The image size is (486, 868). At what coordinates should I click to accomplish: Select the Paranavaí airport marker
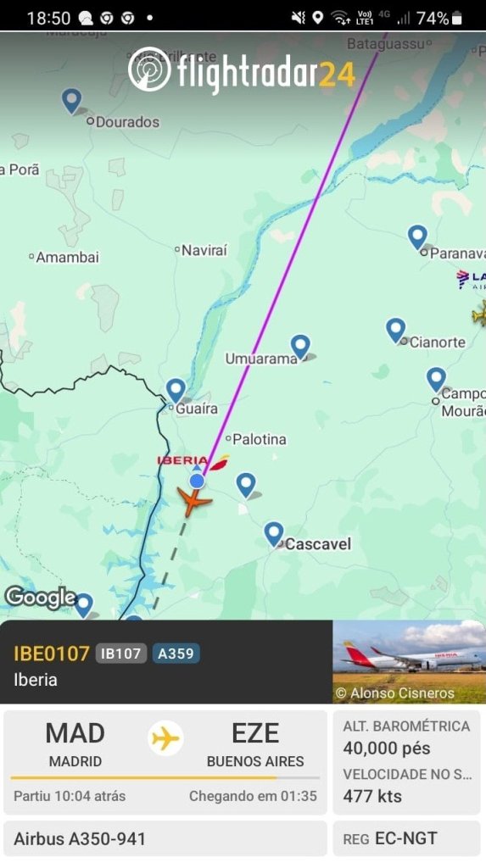[x=417, y=237]
